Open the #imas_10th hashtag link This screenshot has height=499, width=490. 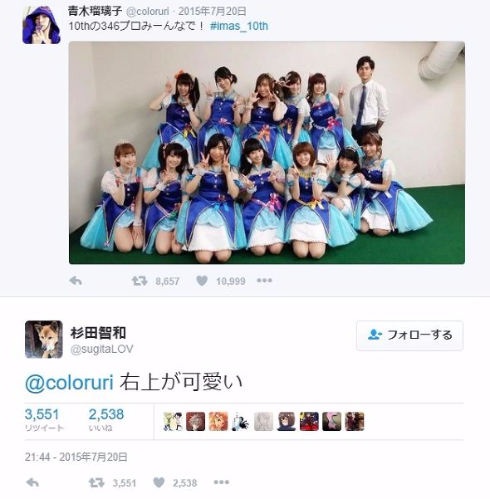click(239, 26)
